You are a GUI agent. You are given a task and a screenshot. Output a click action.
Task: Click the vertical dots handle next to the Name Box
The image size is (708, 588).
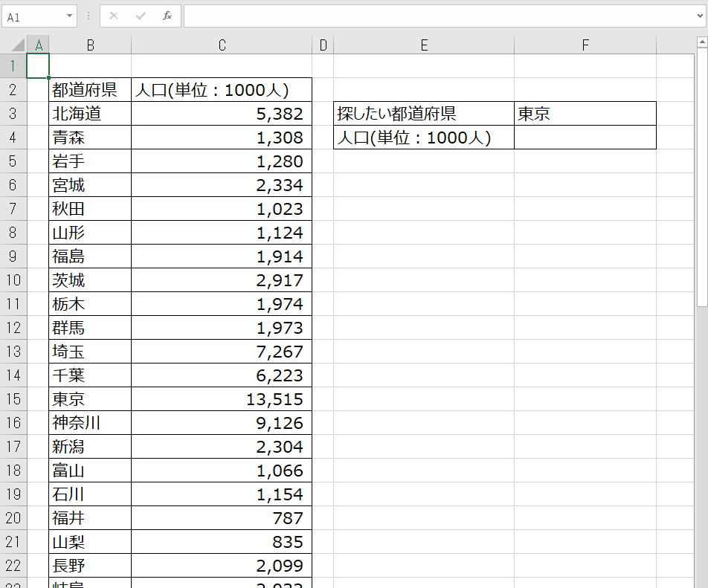point(88,16)
